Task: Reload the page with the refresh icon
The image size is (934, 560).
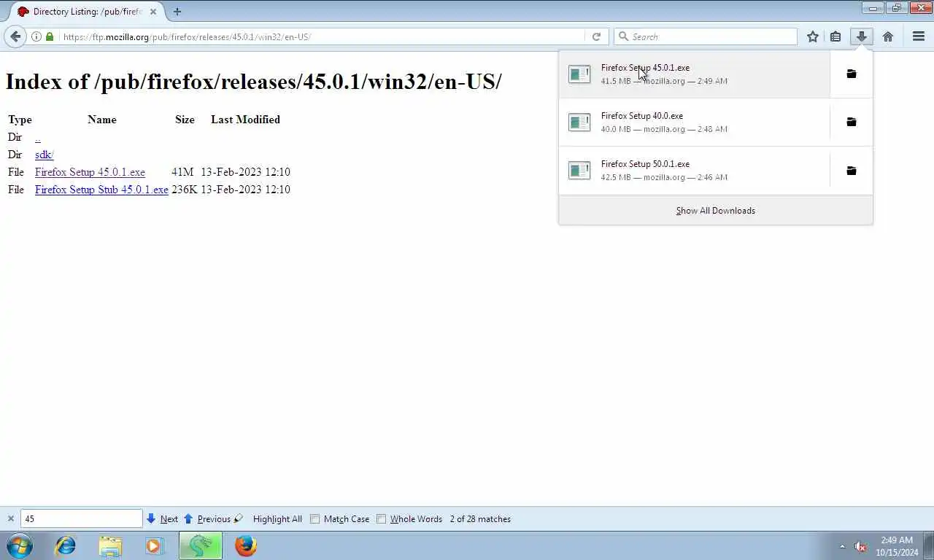Action: [x=596, y=36]
